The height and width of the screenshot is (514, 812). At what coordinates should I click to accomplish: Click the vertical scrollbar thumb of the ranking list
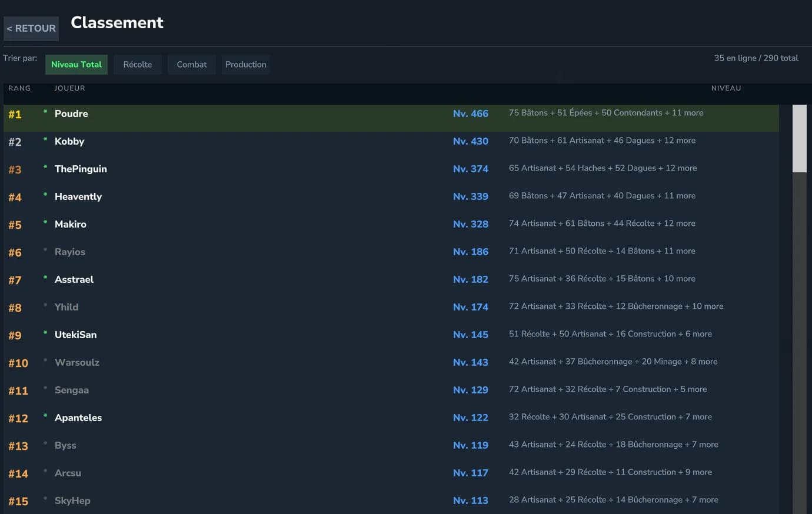tap(800, 139)
